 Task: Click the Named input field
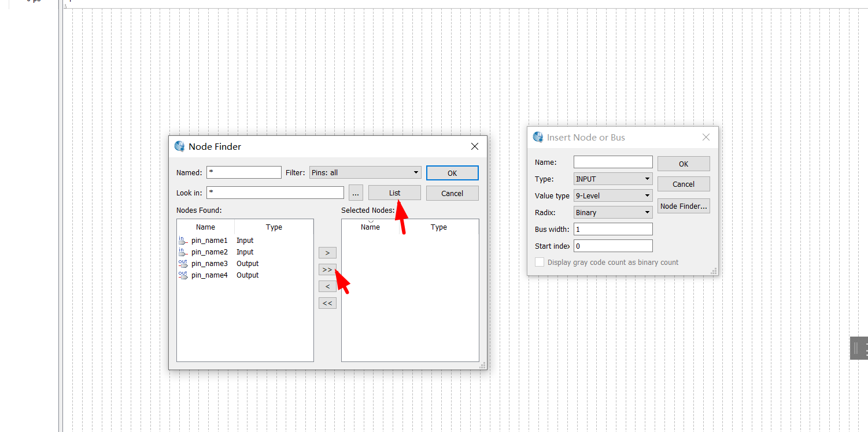coord(244,172)
